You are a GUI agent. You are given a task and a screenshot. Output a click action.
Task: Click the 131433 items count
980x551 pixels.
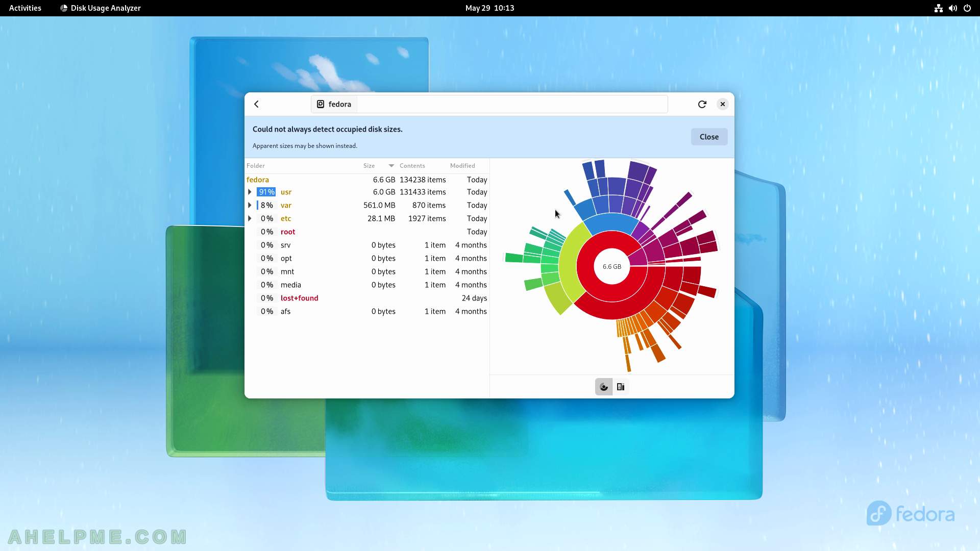[423, 192]
